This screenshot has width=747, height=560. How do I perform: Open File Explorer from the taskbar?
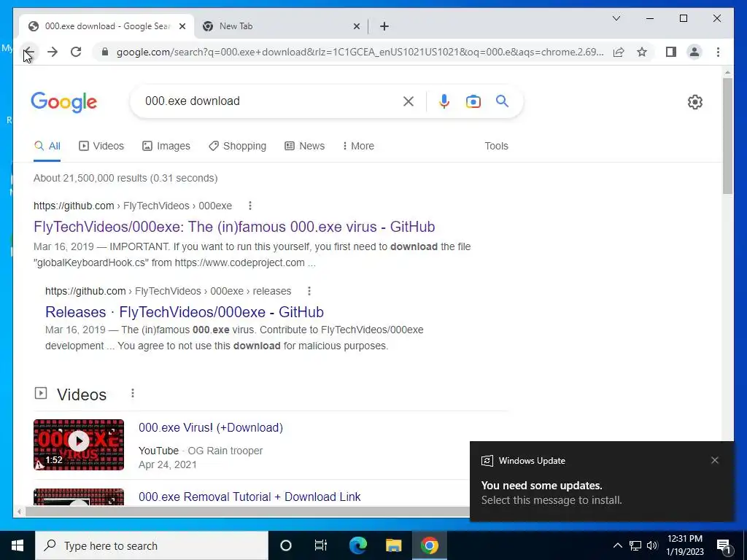click(x=393, y=545)
